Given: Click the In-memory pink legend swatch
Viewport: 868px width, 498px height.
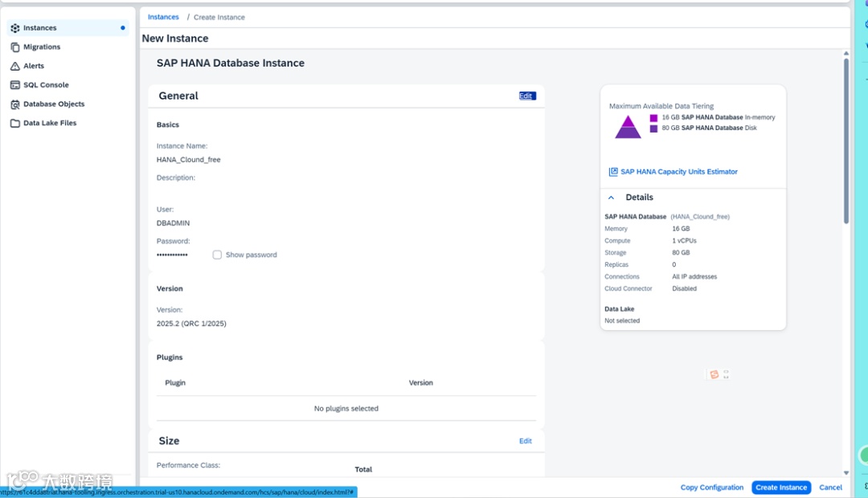Looking at the screenshot, I should pos(653,118).
